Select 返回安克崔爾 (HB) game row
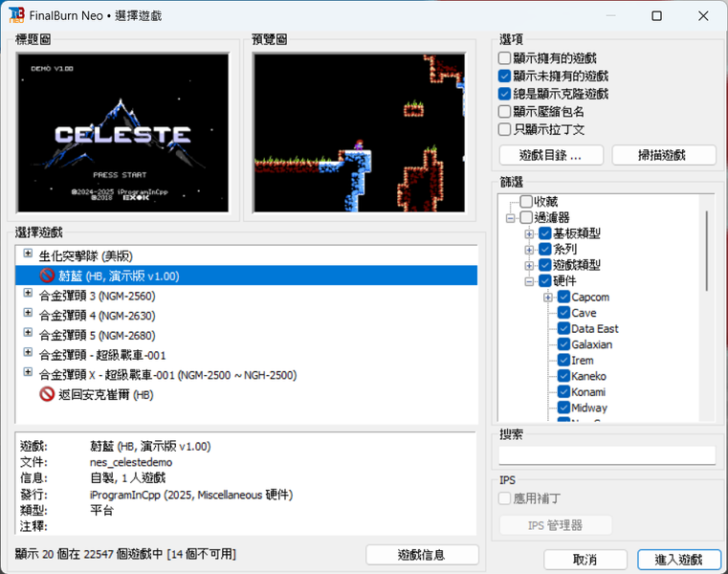 click(247, 394)
